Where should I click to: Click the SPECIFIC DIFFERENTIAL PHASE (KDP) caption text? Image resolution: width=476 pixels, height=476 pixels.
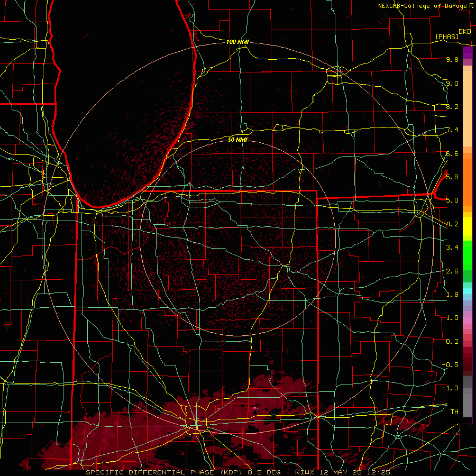click(x=166, y=472)
